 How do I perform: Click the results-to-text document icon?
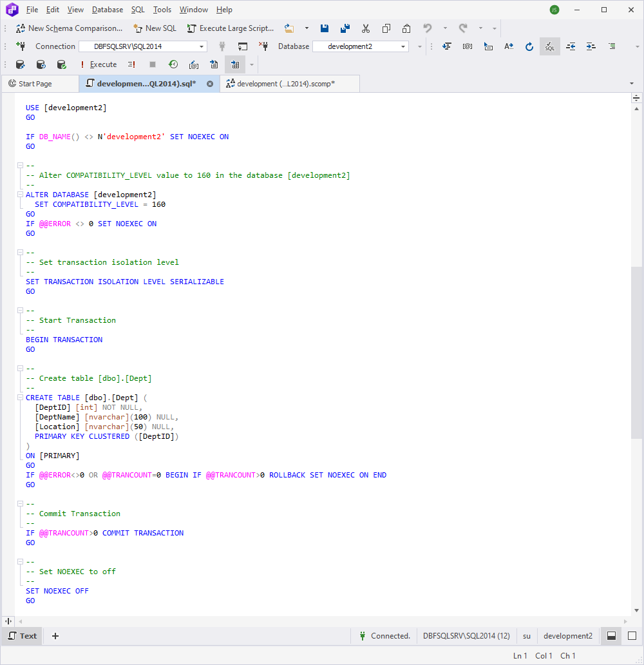[214, 64]
